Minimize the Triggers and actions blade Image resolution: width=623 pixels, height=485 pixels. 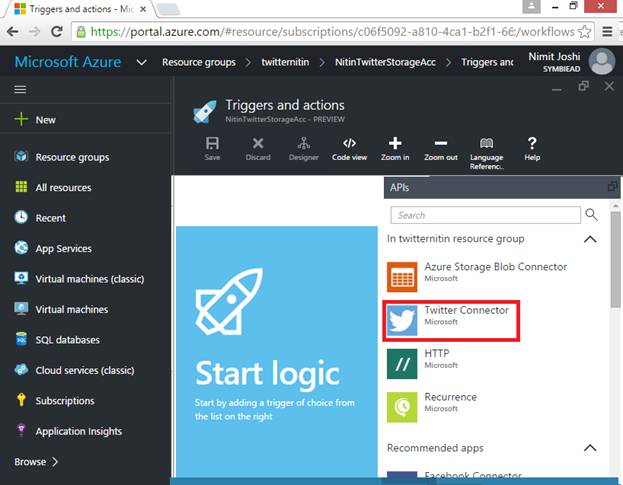pos(557,89)
